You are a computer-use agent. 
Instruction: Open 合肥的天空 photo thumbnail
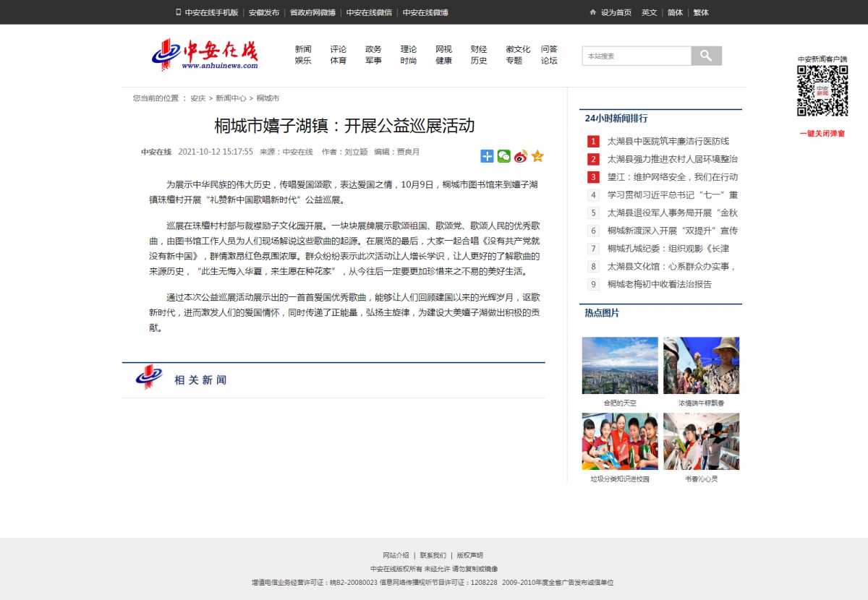click(x=620, y=365)
